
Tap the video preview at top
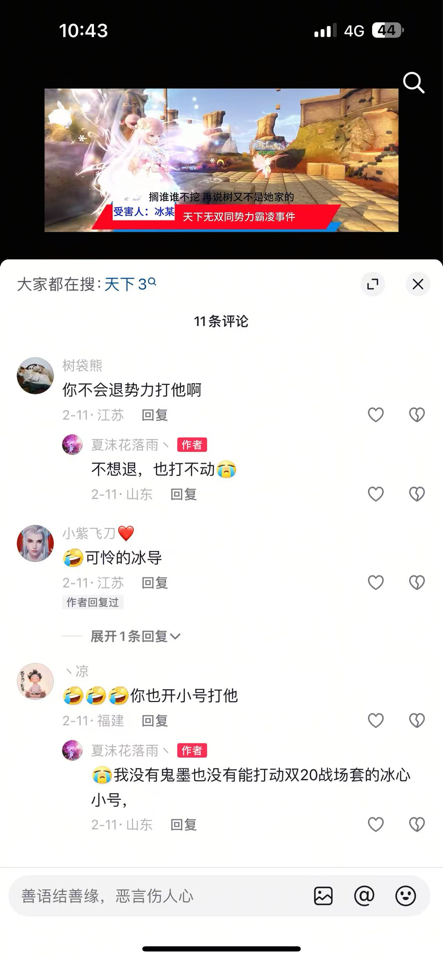coord(222,160)
